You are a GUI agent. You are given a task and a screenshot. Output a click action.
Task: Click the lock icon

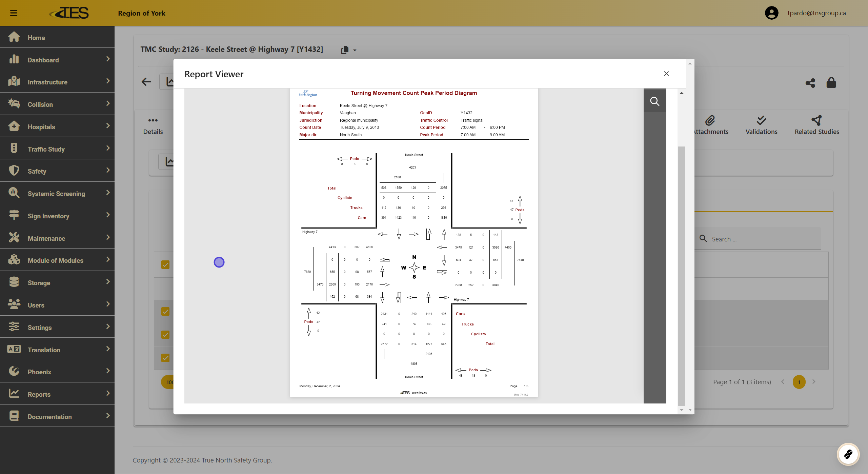tap(831, 82)
